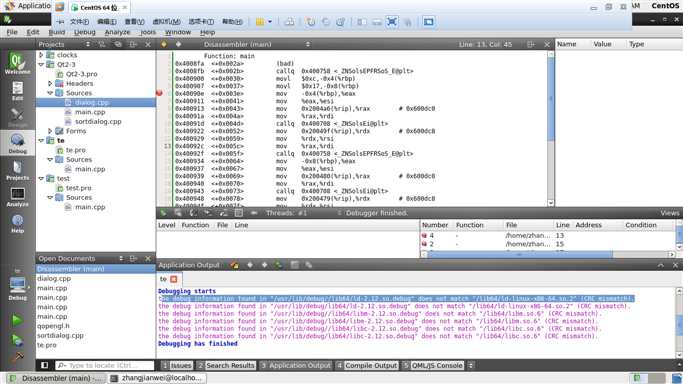Open the Debug menu
This screenshot has height=384, width=683.
point(85,32)
